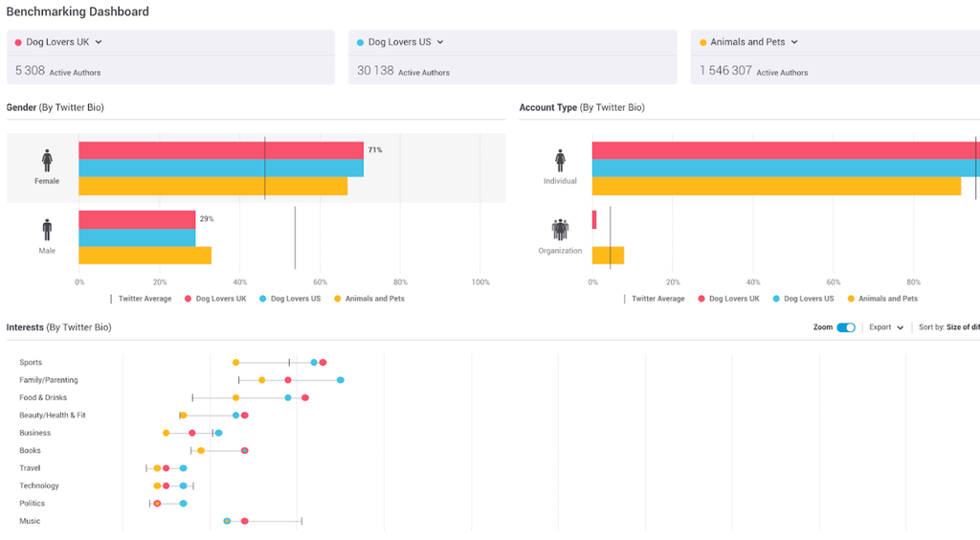Screen dimensions: 980x540
Task: Select the Sports interest row label
Action: coord(31,363)
